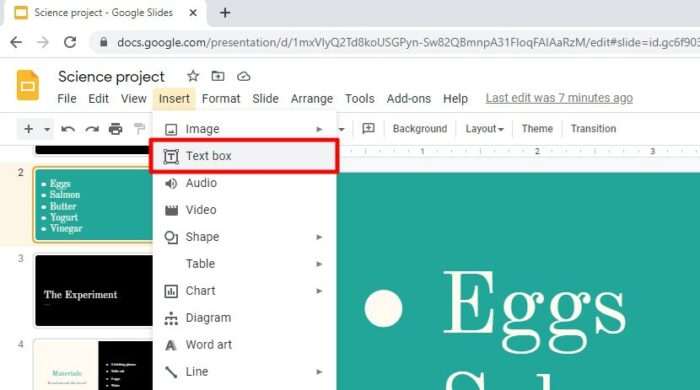The height and width of the screenshot is (390, 700).
Task: Click the new slide plus button
Action: point(29,129)
